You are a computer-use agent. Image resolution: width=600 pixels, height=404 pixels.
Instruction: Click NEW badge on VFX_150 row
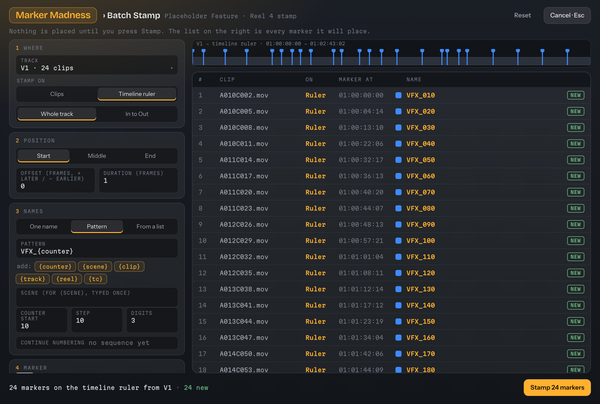coord(576,321)
